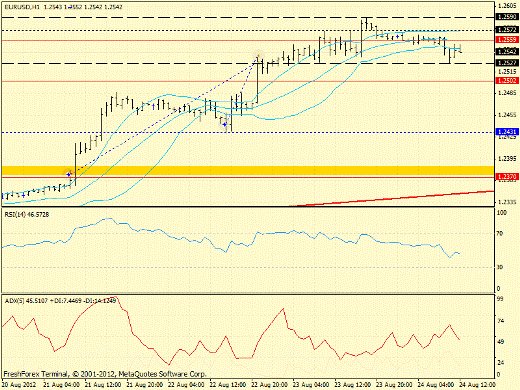Select the 1.2527 support level label
520x390 pixels.
[507, 63]
